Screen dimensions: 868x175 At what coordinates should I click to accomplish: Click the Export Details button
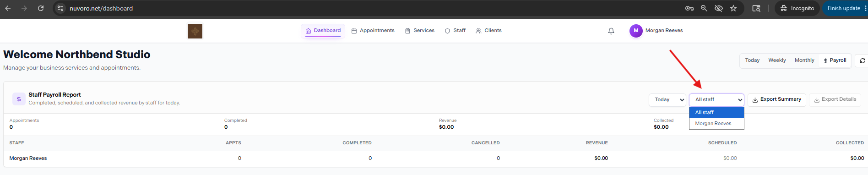click(835, 99)
